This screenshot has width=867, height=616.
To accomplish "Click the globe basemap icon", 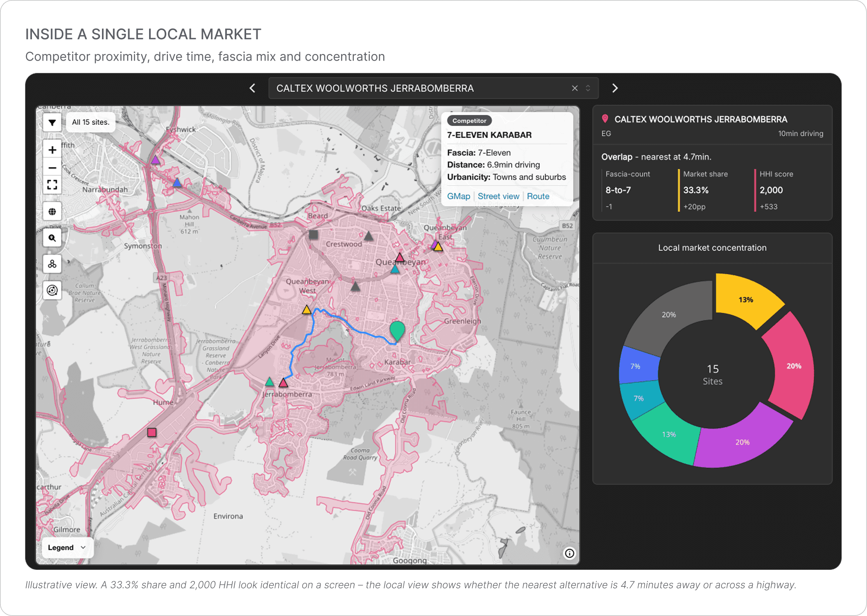I will 52,212.
